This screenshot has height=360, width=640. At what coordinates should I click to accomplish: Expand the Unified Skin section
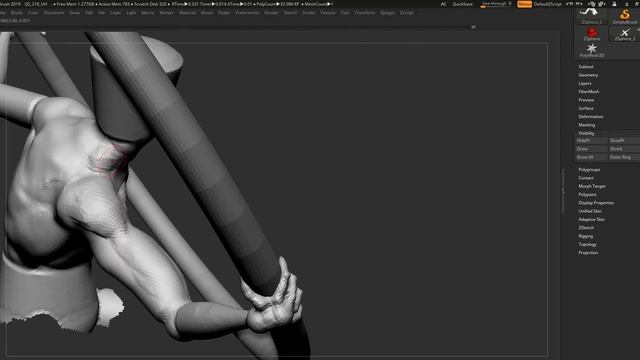click(590, 211)
